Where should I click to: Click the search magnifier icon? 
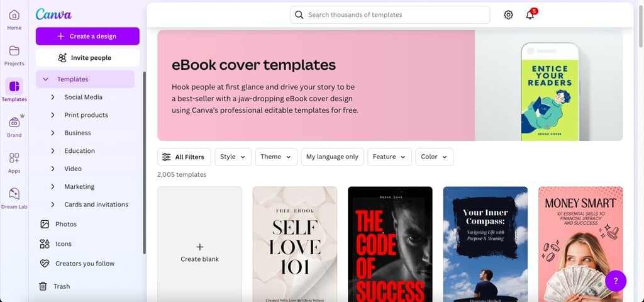tap(299, 15)
